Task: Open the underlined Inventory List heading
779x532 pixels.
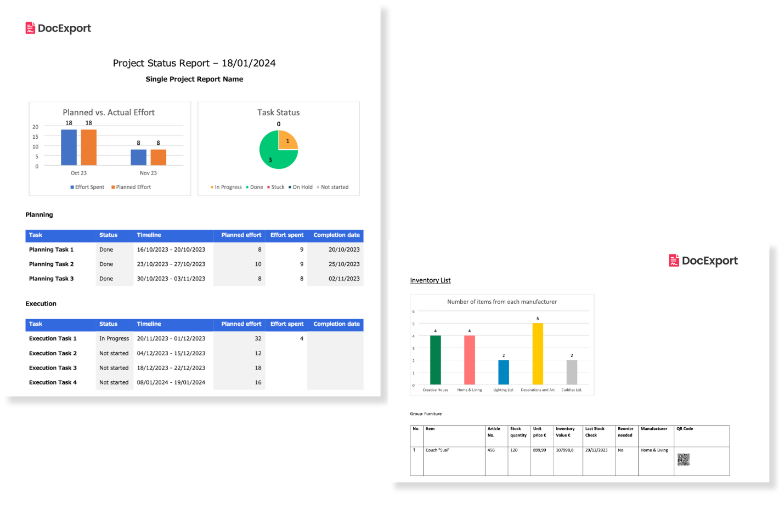Action: (x=430, y=280)
